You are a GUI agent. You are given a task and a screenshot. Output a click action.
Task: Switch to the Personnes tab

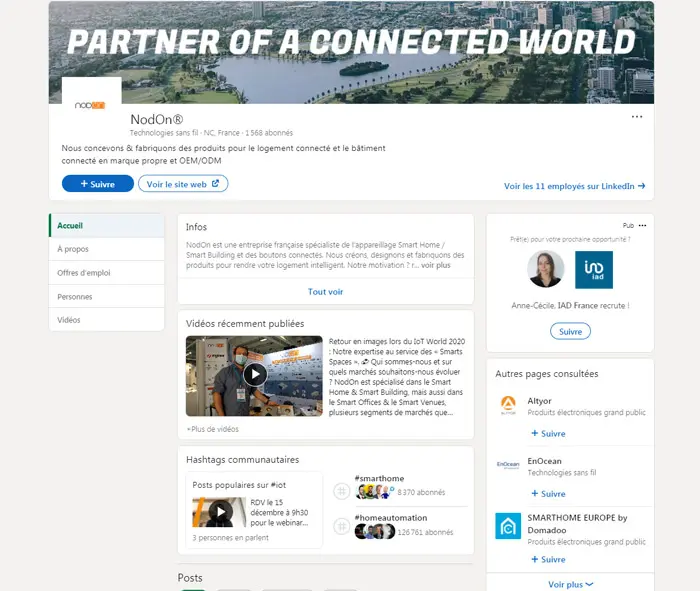tap(107, 296)
